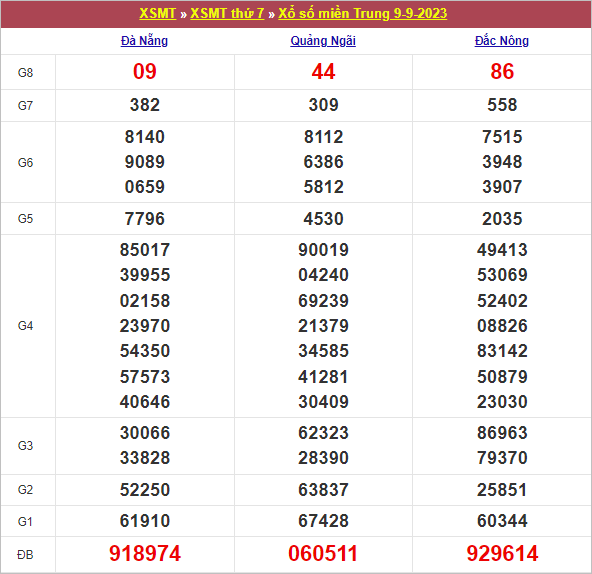
Task: Open the Đà Nẵng province link
Action: click(144, 41)
